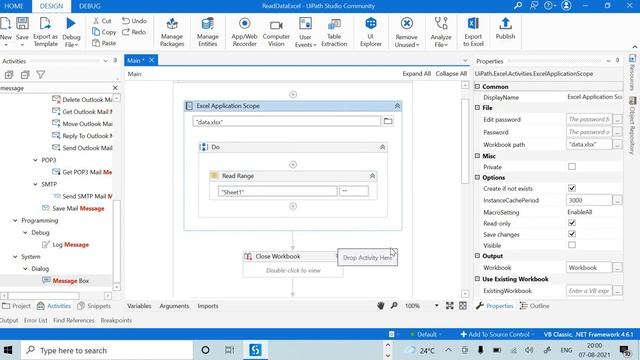Collapse all activities tree icon
Image resolution: width=640 pixels, height=360 pixels.
[x=25, y=75]
